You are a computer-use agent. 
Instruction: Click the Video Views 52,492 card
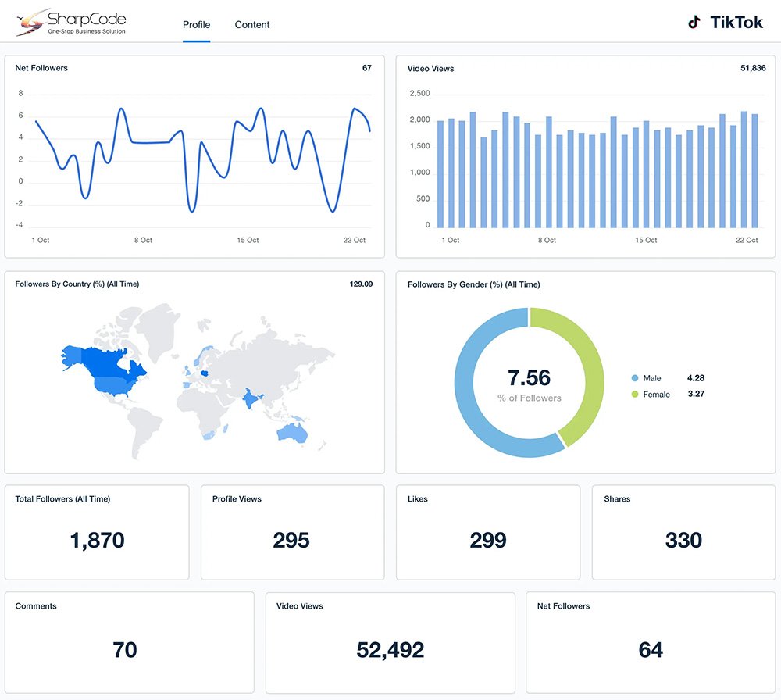(x=390, y=641)
